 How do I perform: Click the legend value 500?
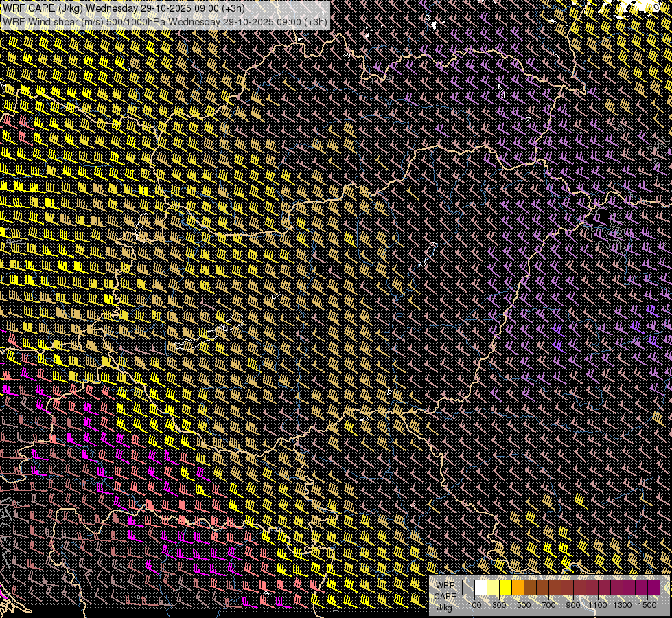pyautogui.click(x=524, y=605)
